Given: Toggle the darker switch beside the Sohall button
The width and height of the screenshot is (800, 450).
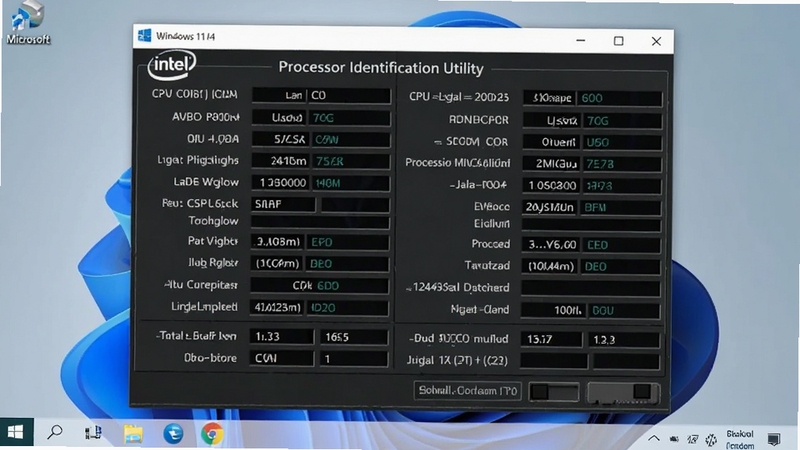Looking at the screenshot, I should click(x=554, y=392).
